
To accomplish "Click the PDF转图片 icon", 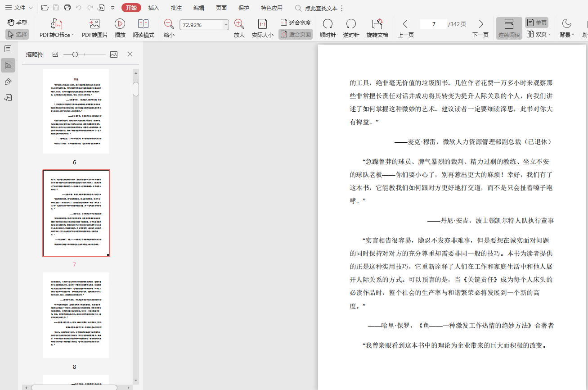I will click(x=94, y=24).
